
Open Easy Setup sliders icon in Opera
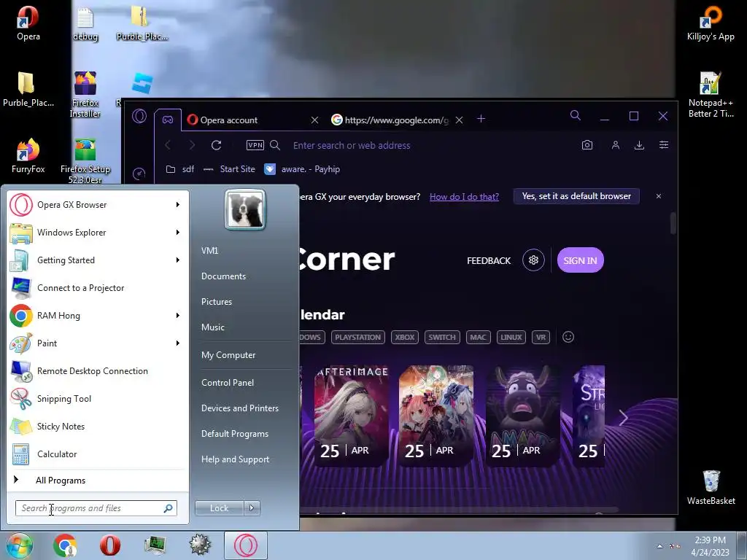tap(664, 145)
